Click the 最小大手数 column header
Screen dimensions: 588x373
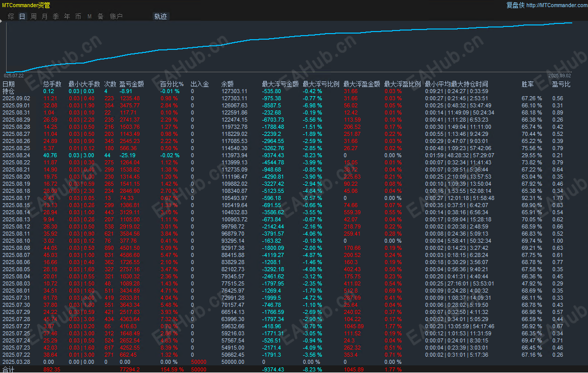[84, 84]
